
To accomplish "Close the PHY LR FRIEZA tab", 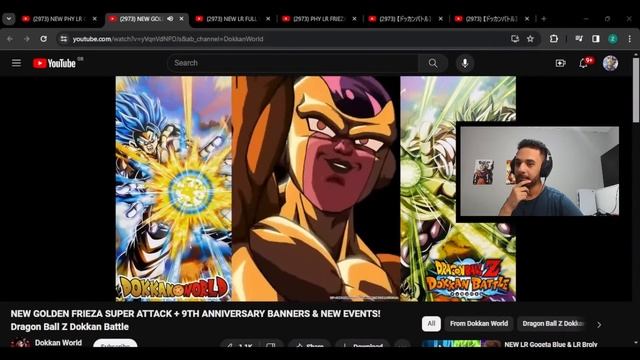I will pyautogui.click(x=354, y=19).
